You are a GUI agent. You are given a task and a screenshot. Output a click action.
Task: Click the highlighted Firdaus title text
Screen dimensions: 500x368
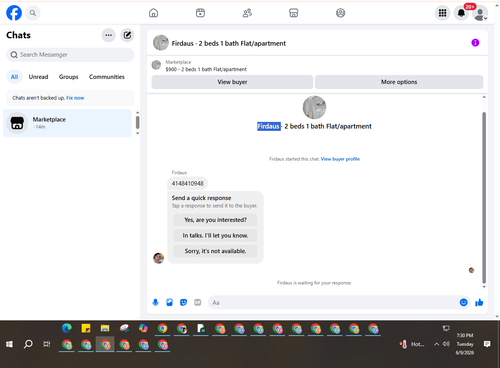coord(269,126)
